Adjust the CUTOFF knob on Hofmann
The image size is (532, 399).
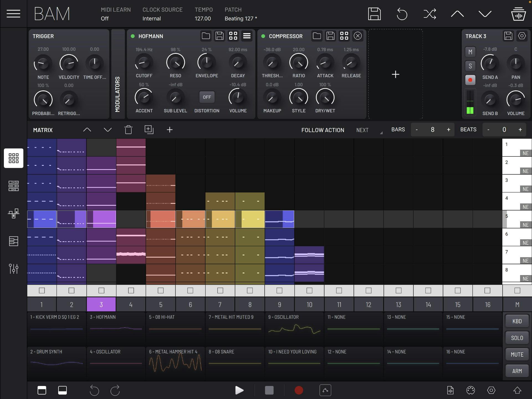click(144, 63)
